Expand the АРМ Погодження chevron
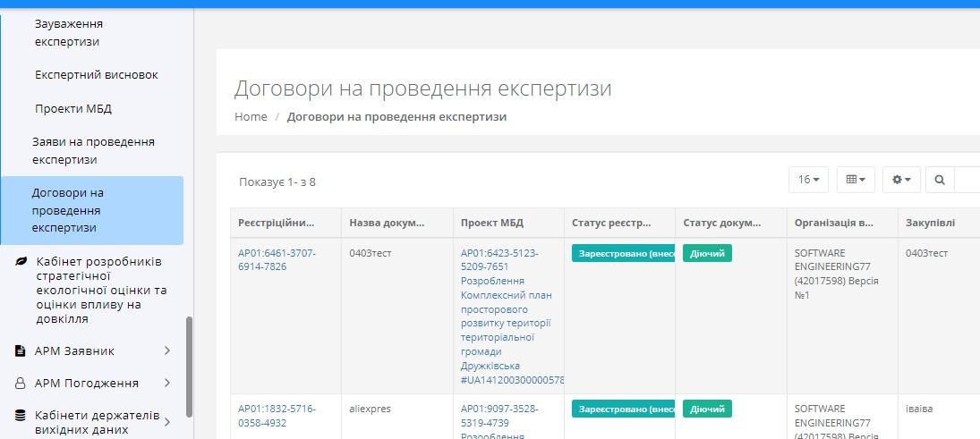The height and width of the screenshot is (439, 980). tap(166, 383)
